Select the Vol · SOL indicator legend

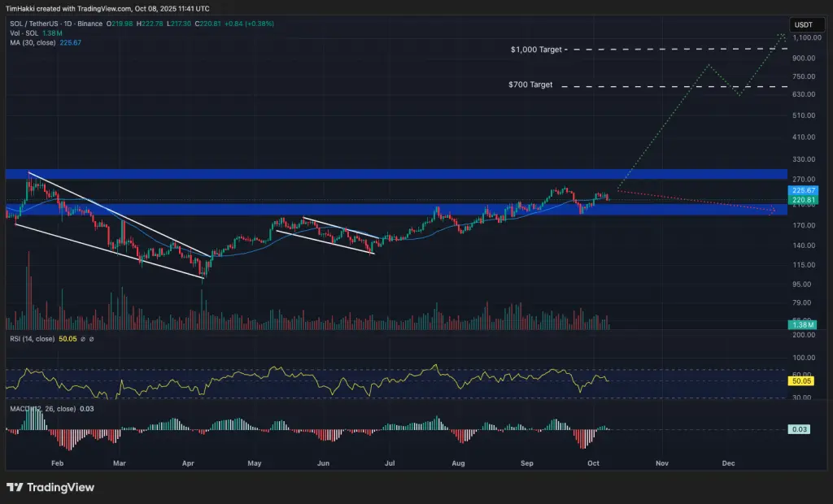click(24, 33)
